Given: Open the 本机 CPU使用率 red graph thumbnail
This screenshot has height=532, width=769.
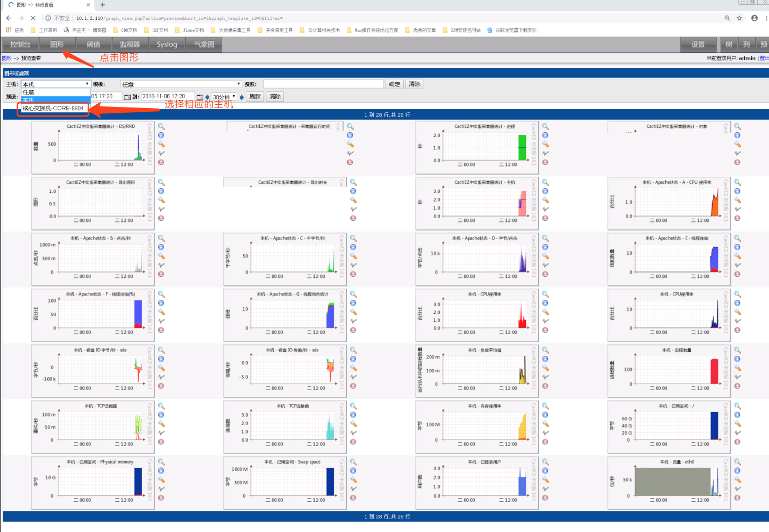Looking at the screenshot, I should pos(477,314).
